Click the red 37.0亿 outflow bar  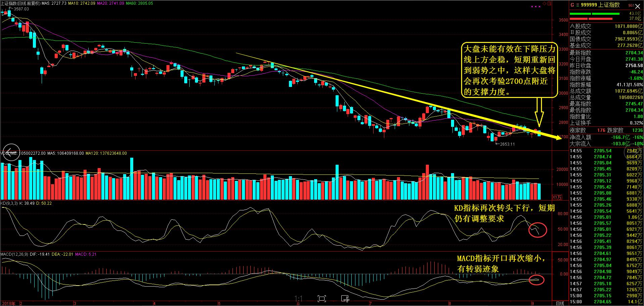click(591, 19)
